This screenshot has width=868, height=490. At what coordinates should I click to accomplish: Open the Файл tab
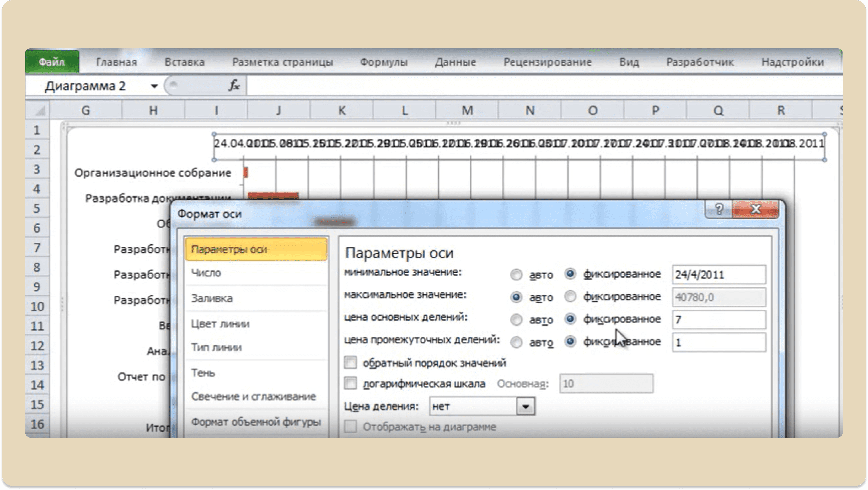click(x=52, y=62)
